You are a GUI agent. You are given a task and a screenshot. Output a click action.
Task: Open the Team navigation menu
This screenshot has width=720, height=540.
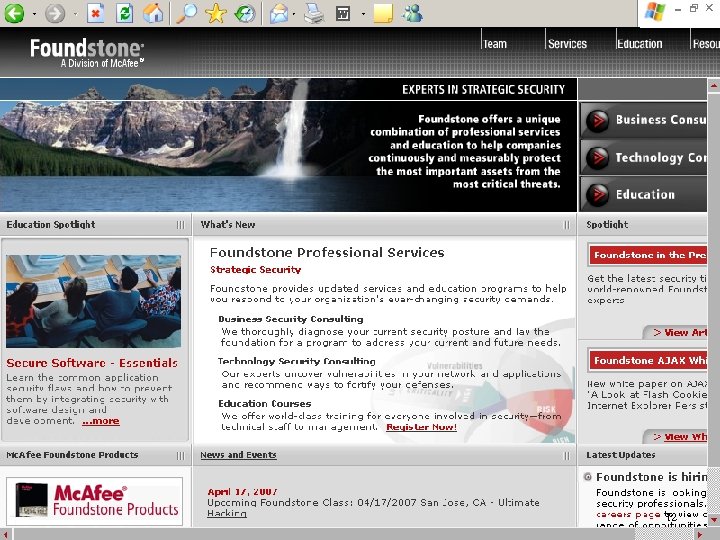click(x=495, y=44)
